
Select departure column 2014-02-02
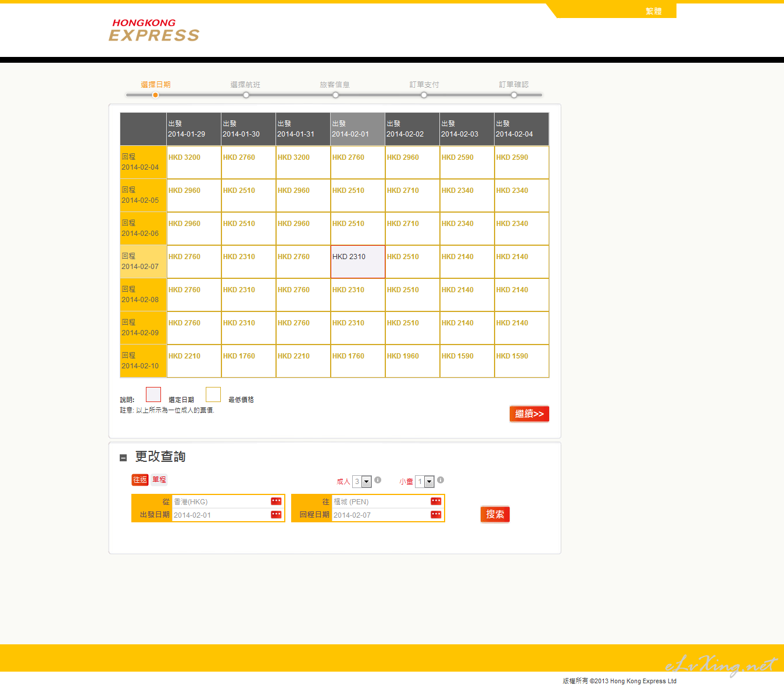pos(412,129)
